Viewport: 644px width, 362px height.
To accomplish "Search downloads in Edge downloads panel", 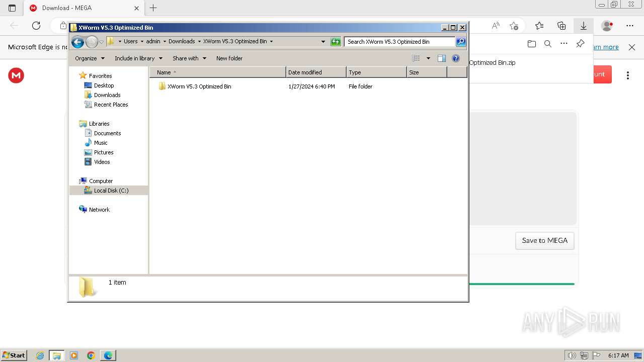I will (548, 44).
